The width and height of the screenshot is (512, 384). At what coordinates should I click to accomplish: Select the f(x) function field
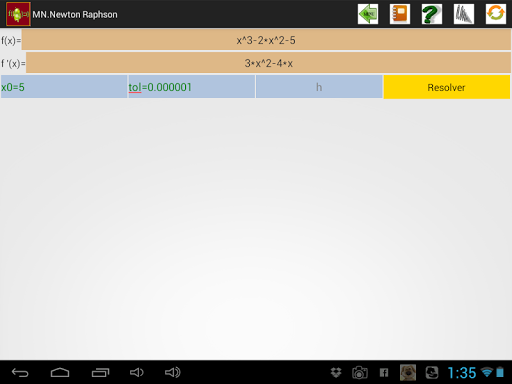pyautogui.click(x=266, y=40)
